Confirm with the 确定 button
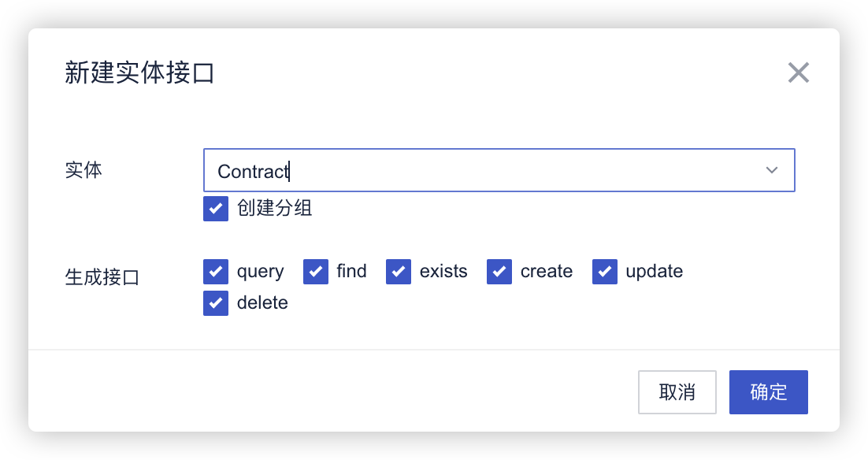The image size is (868, 460). [x=768, y=392]
